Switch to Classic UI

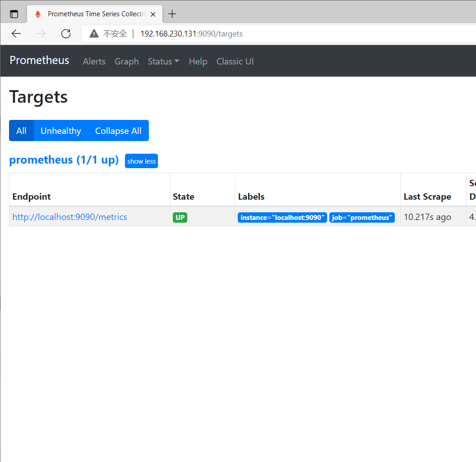235,62
